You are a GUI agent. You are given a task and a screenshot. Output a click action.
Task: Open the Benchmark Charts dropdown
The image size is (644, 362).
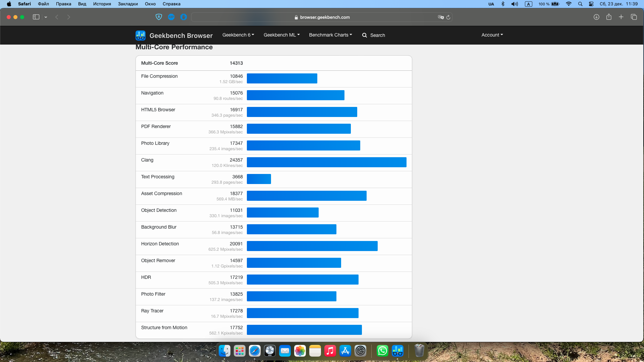(x=330, y=35)
